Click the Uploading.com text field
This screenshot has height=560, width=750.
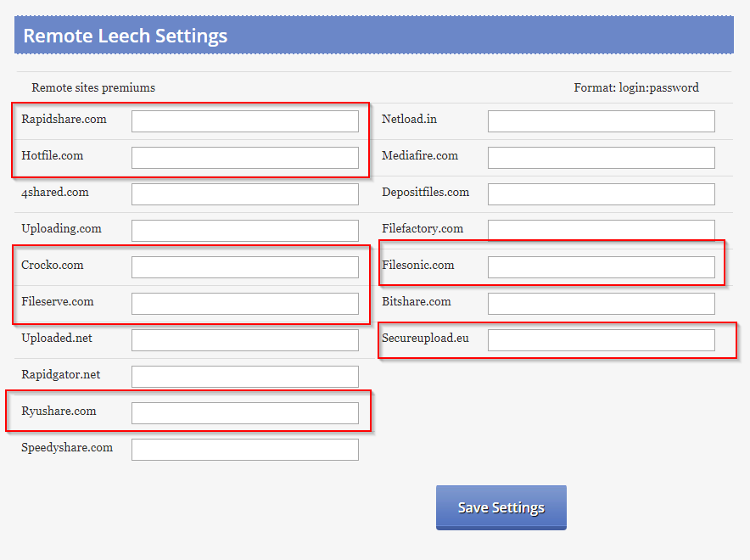pyautogui.click(x=245, y=231)
